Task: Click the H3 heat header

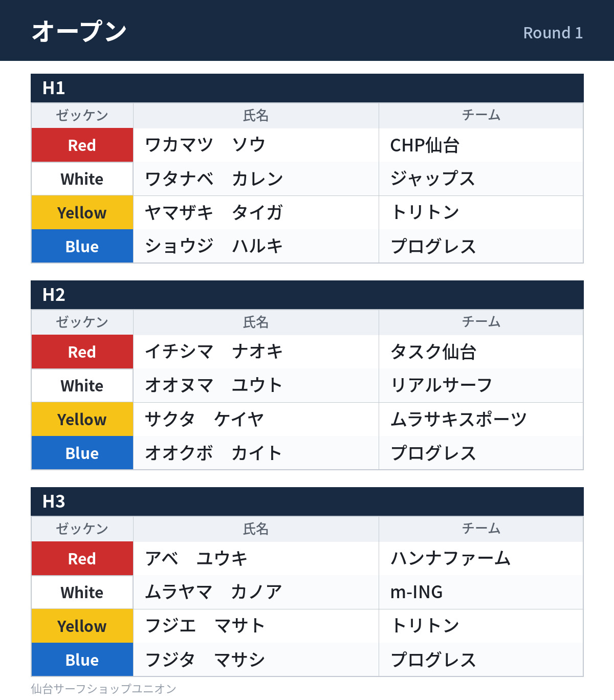Action: (x=307, y=501)
